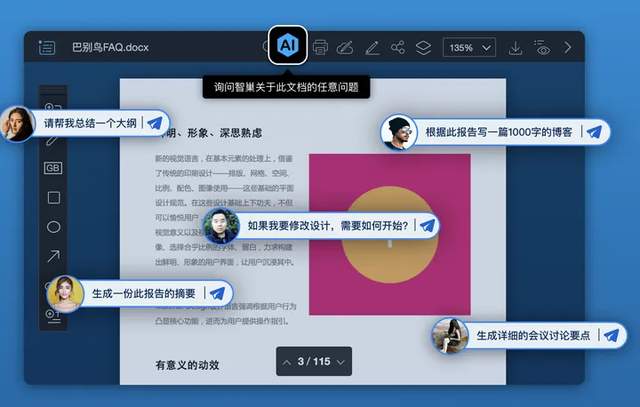Click the heading 形象、深思熟虑
The width and height of the screenshot is (640, 407).
tap(224, 133)
